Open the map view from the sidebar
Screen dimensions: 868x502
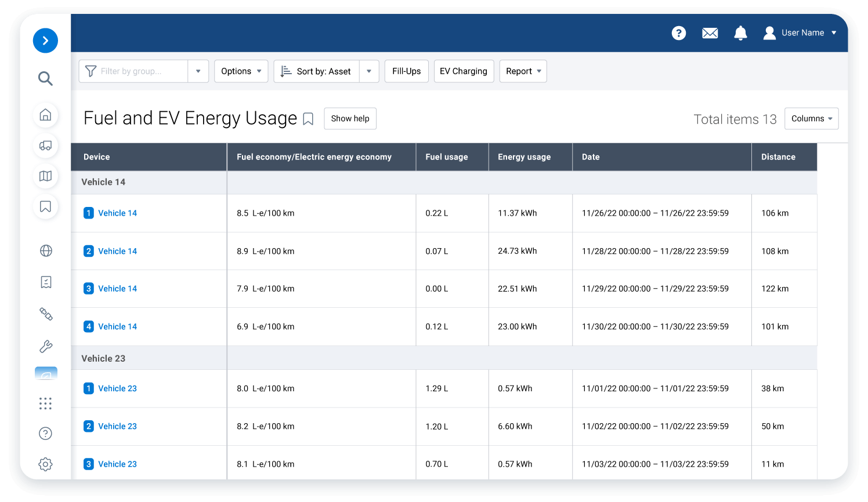(45, 176)
